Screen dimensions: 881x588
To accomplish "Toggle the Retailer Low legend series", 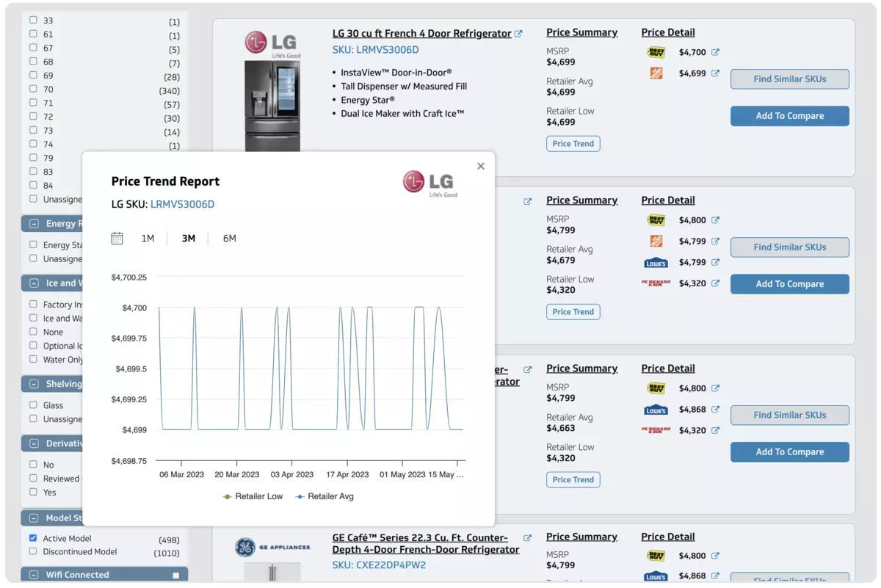I will pos(253,497).
